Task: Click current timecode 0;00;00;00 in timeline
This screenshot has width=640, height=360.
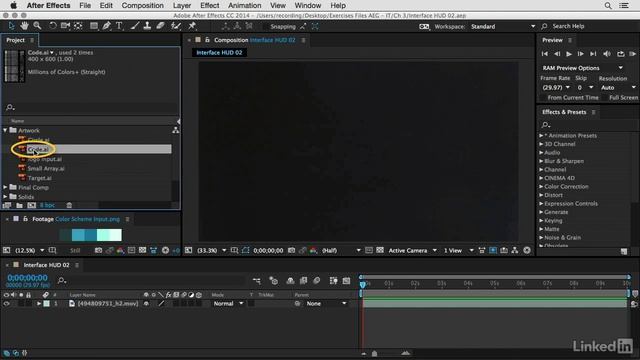Action: point(27,278)
